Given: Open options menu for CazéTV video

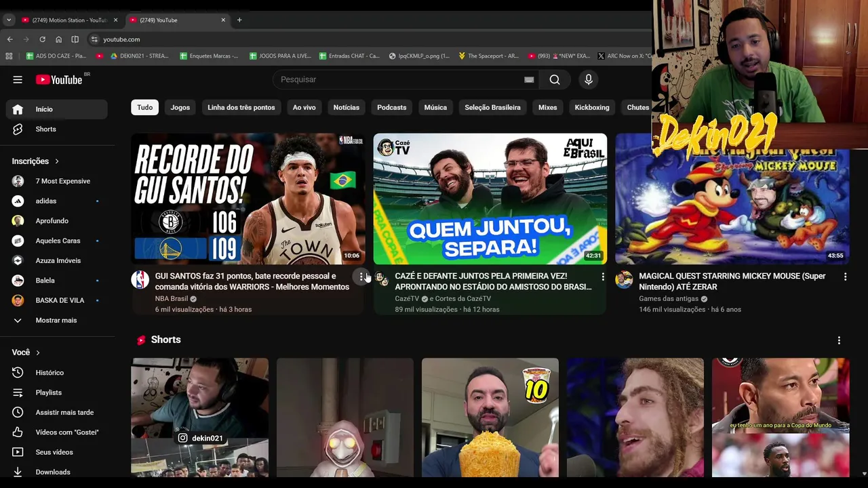Looking at the screenshot, I should (603, 277).
